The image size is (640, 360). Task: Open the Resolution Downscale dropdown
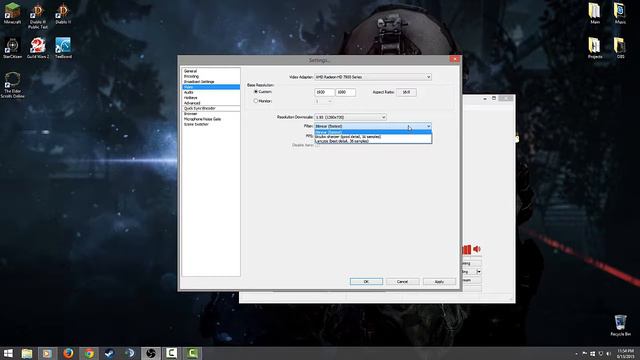[x=350, y=117]
